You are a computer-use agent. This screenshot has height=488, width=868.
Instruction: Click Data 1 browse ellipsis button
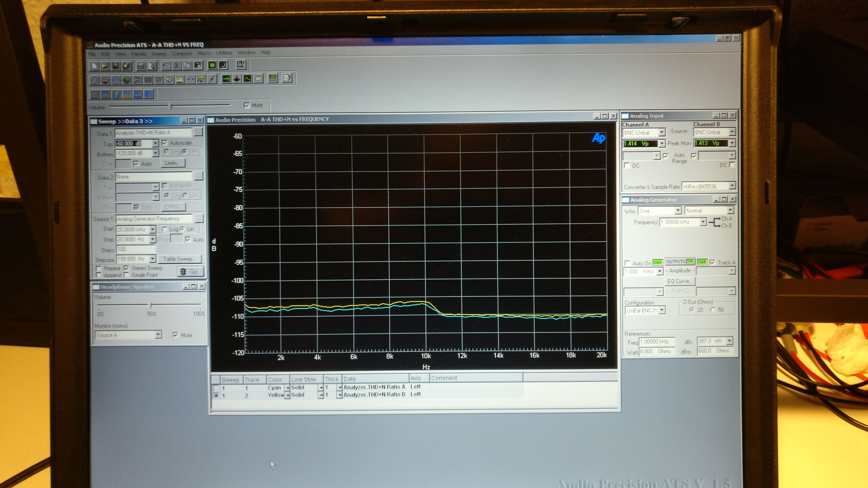pos(198,132)
